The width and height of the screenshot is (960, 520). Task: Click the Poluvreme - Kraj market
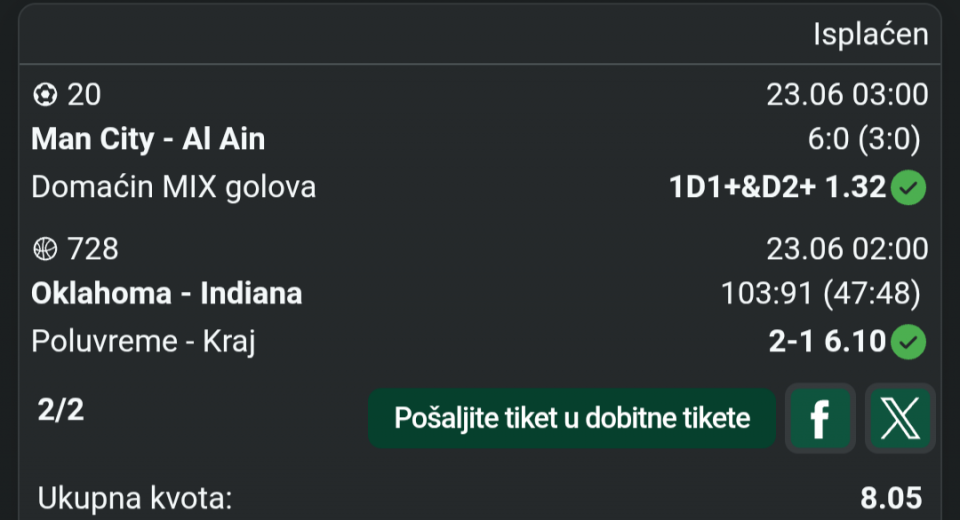[x=143, y=342]
